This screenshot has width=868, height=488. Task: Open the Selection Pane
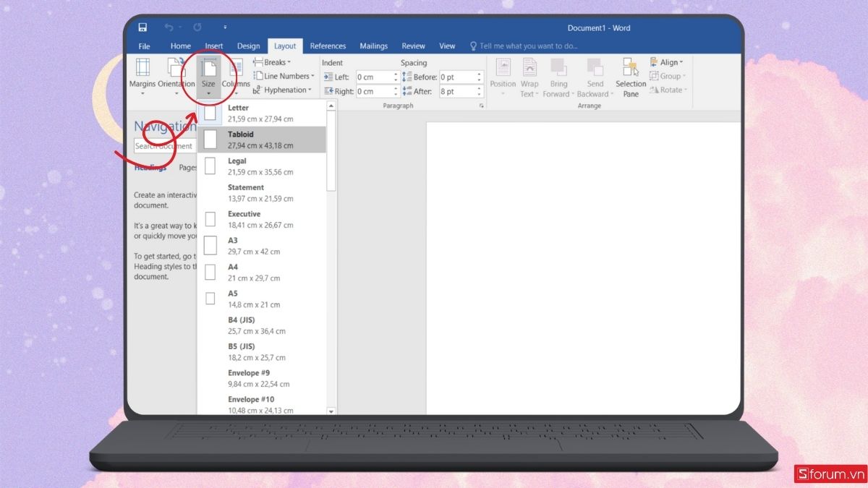pos(630,76)
